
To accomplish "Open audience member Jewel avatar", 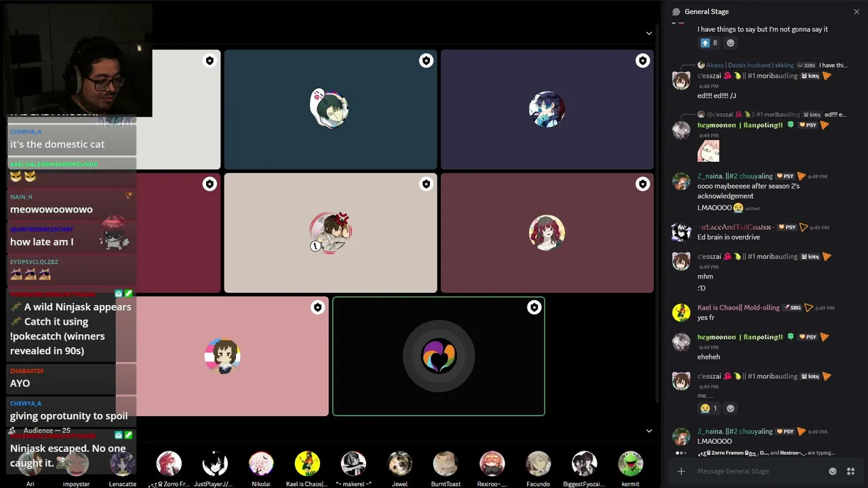I will click(x=399, y=464).
